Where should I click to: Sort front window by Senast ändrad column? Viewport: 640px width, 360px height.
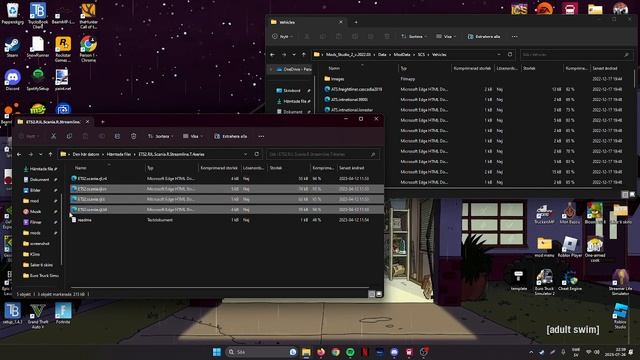point(352,168)
